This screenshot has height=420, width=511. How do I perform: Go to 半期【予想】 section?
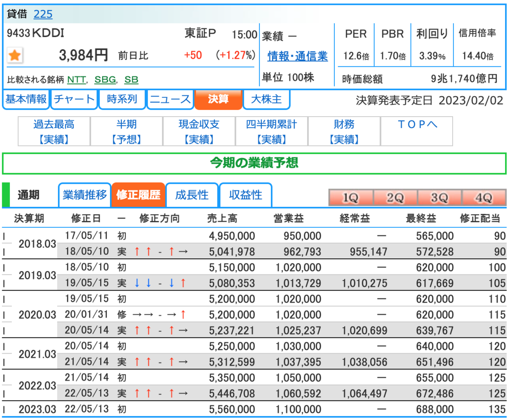click(x=126, y=131)
